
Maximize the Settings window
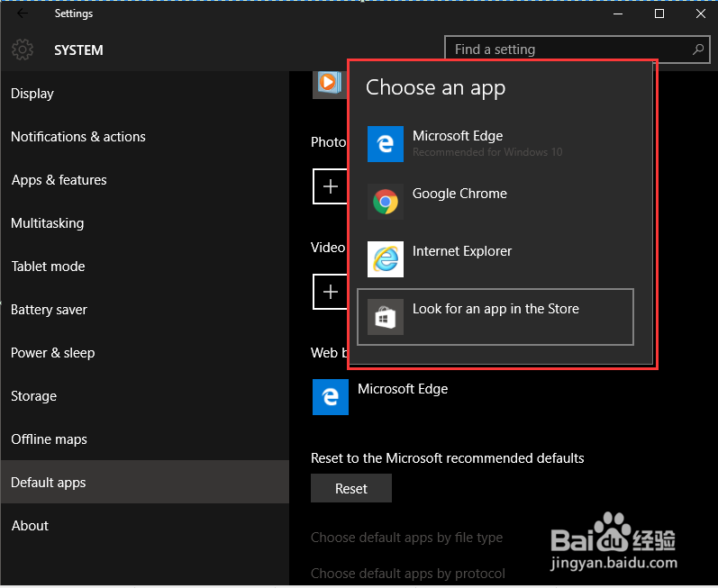point(659,14)
